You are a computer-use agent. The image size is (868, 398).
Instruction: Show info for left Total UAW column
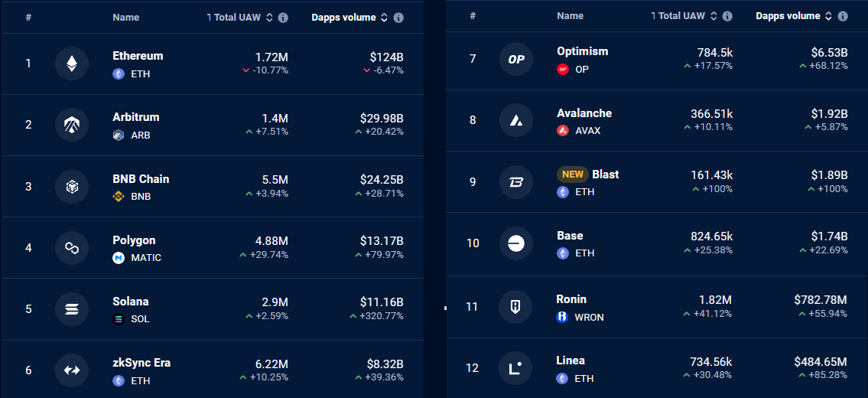pos(283,18)
